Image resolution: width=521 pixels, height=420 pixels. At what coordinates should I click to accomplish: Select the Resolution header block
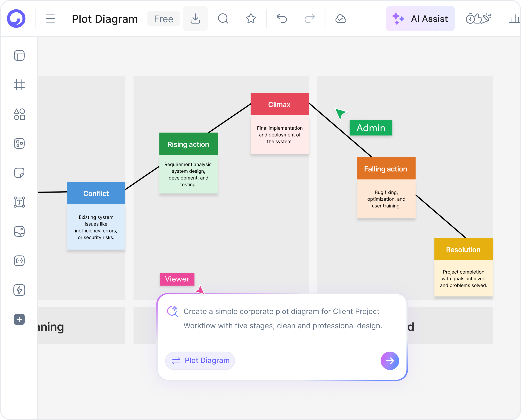(463, 249)
